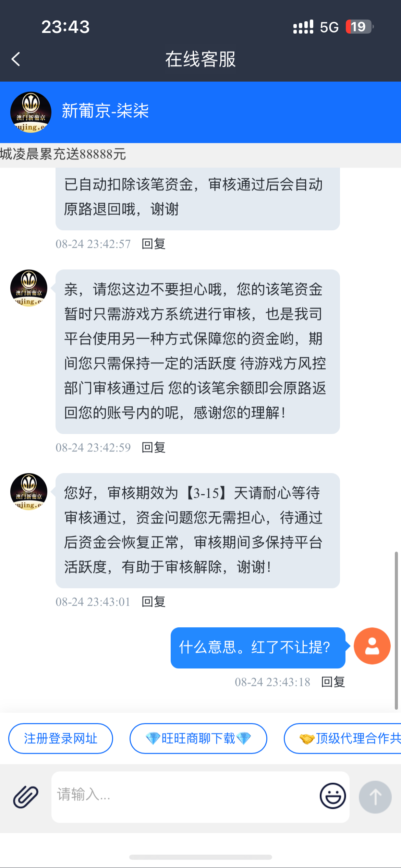Open the 新葡京-柒柒 agent logo in blue banner
The width and height of the screenshot is (401, 868).
tap(31, 112)
